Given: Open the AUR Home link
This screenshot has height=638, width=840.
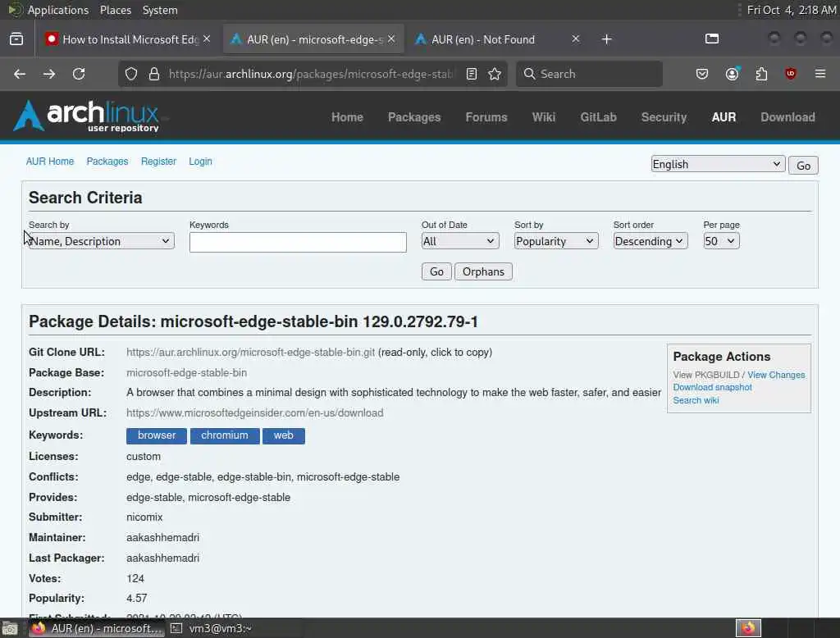Looking at the screenshot, I should click(50, 162).
